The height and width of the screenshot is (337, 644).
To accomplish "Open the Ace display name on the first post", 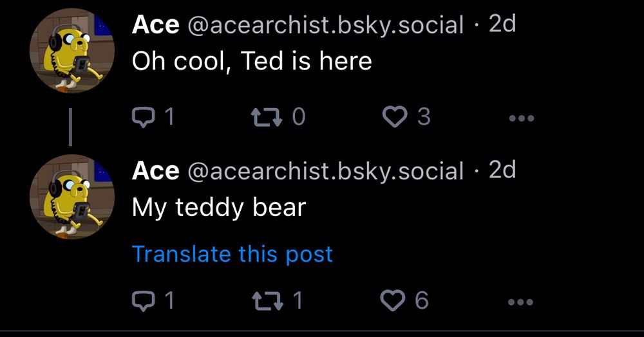I will point(155,25).
